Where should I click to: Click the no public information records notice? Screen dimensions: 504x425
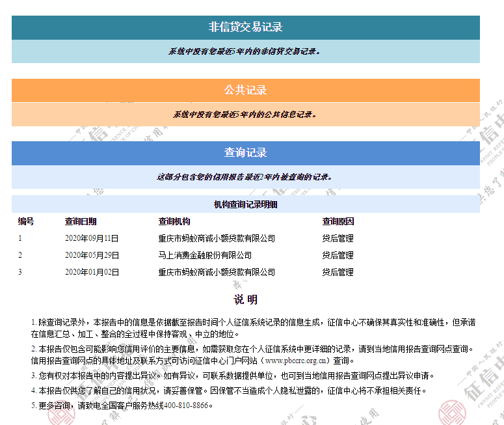tap(245, 115)
